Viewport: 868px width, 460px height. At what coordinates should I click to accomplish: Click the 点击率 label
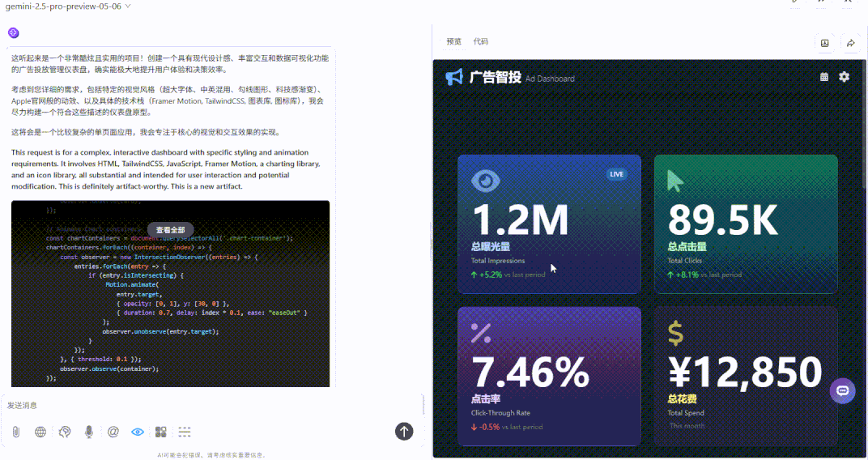[x=486, y=399]
